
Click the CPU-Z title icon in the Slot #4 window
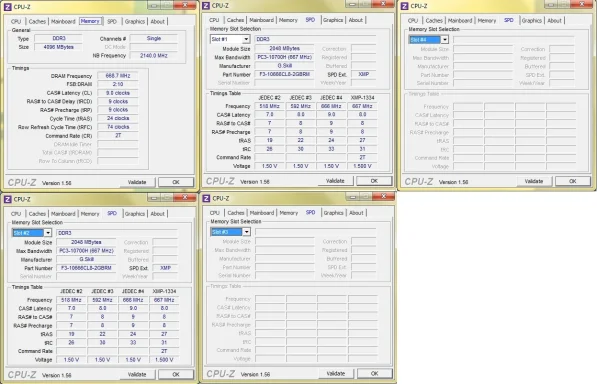(404, 6)
